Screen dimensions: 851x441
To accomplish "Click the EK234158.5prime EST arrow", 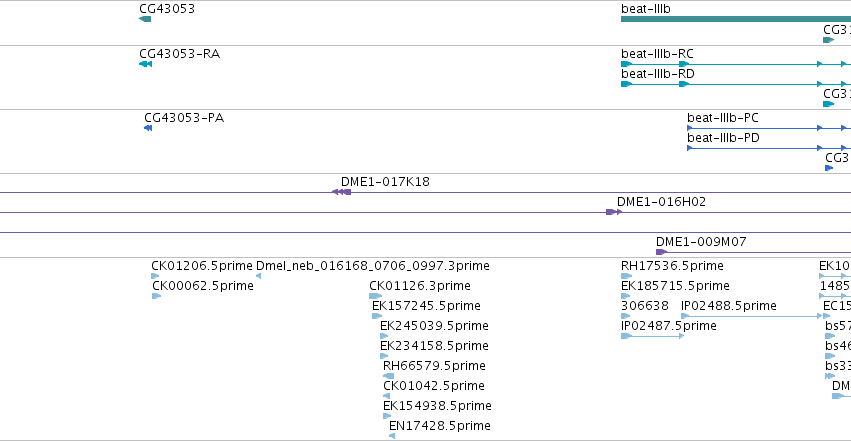I will (384, 356).
